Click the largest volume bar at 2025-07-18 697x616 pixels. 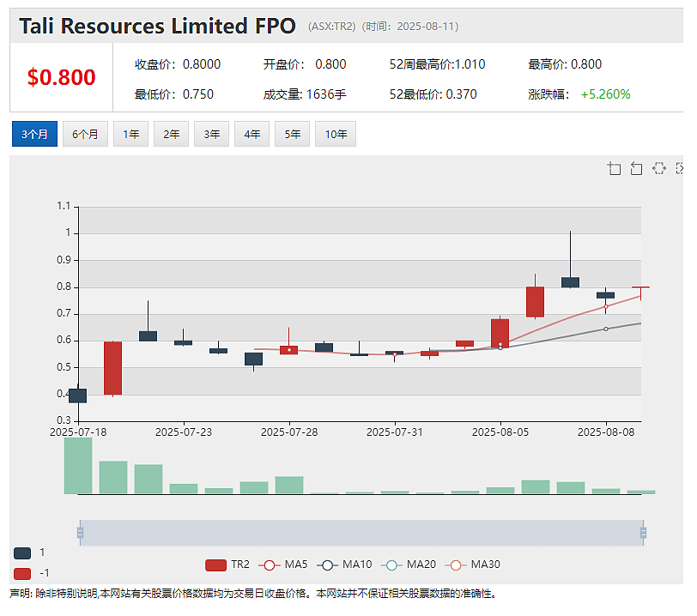click(78, 465)
